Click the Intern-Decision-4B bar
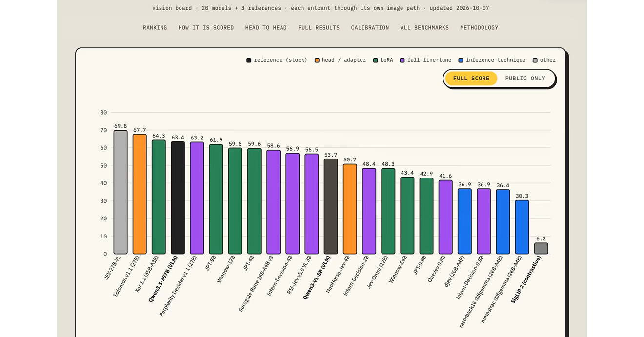 coord(293,203)
